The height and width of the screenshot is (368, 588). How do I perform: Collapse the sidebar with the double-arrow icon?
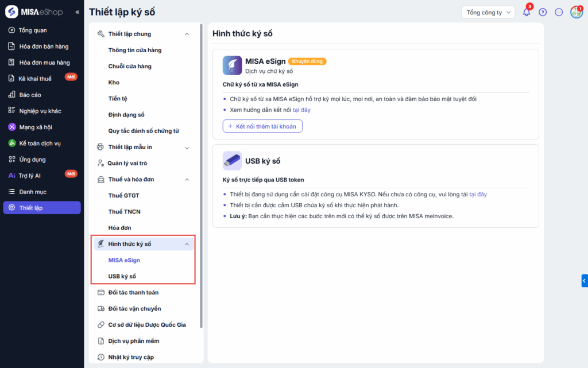coord(78,12)
